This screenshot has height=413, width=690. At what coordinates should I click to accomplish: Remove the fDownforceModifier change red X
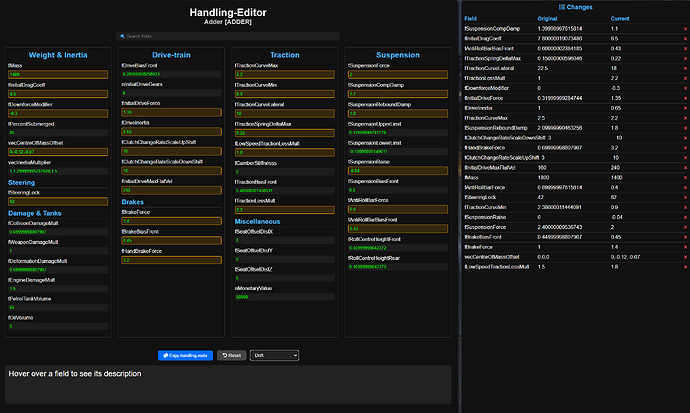click(685, 88)
